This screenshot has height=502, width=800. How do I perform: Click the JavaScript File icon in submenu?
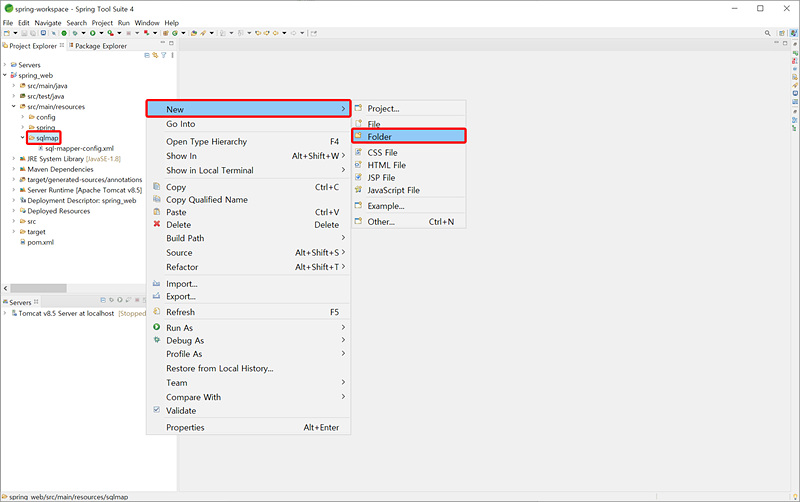pos(359,190)
